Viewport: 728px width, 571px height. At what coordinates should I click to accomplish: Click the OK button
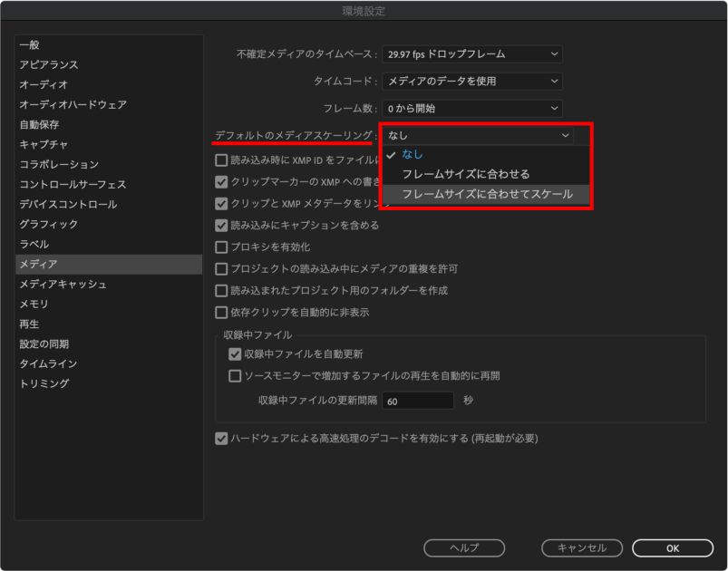673,547
